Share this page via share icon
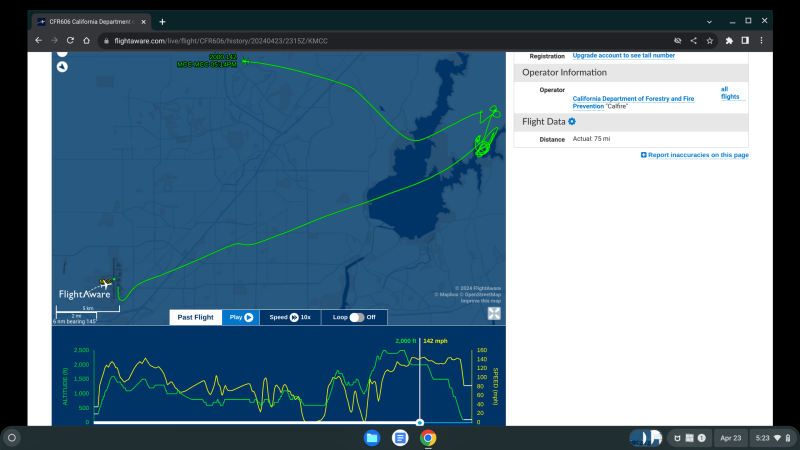This screenshot has height=450, width=800. click(693, 41)
